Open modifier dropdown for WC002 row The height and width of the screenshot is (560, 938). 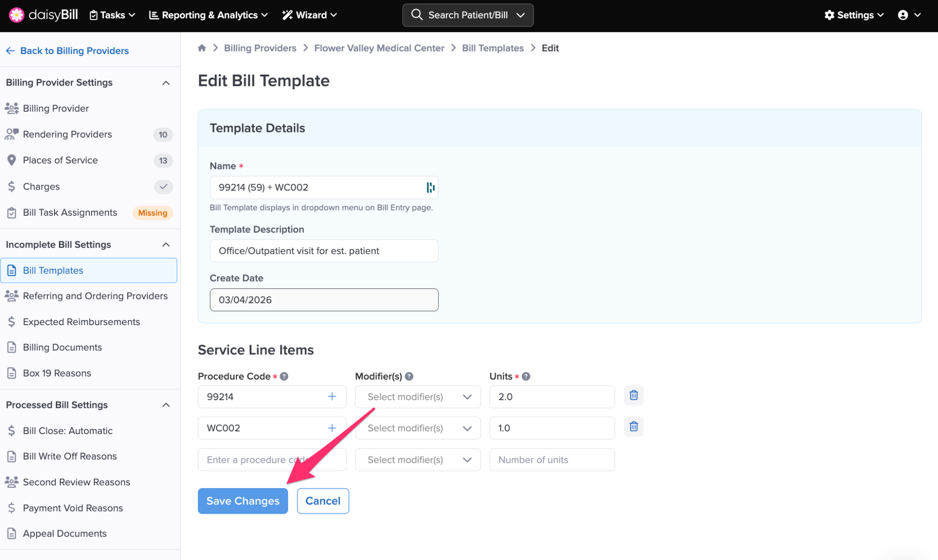(x=418, y=428)
